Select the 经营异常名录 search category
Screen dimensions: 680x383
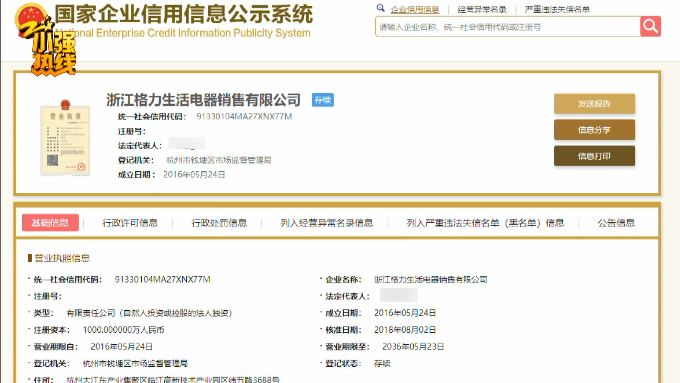click(482, 9)
